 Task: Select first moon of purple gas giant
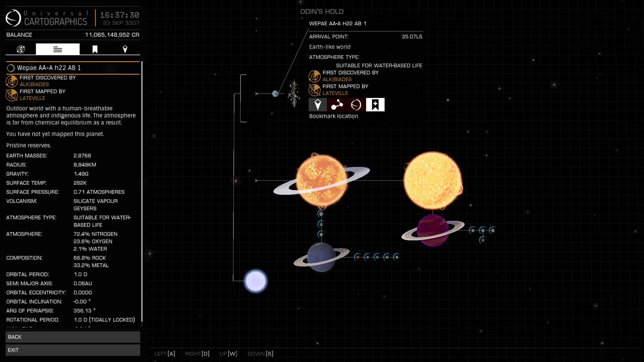pyautogui.click(x=473, y=230)
